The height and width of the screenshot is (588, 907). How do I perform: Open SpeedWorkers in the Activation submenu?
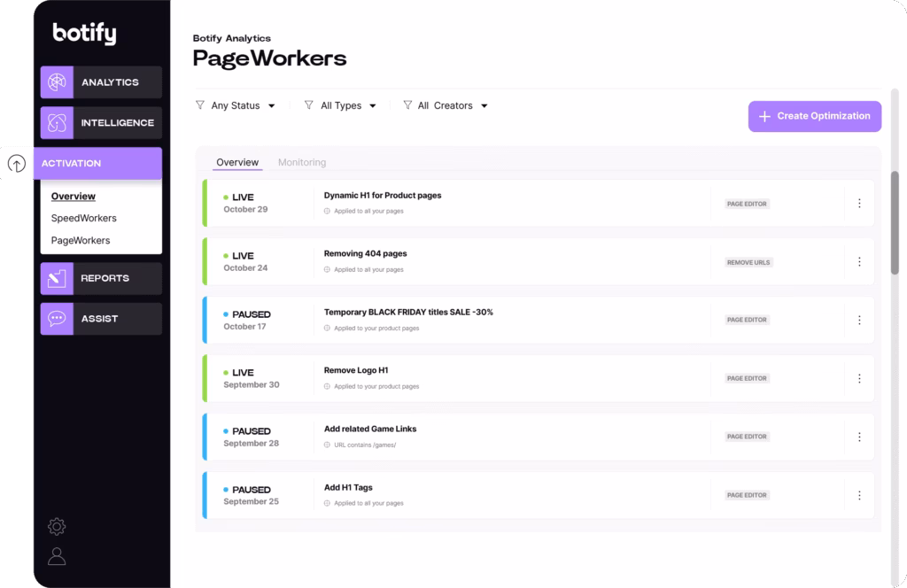point(83,218)
